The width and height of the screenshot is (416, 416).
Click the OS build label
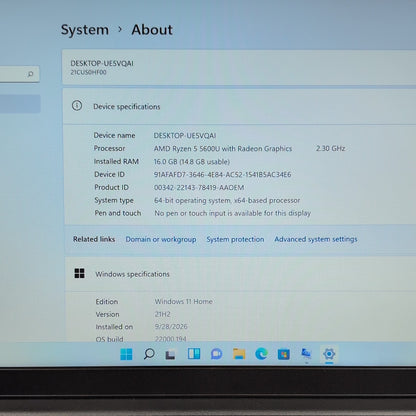tap(109, 339)
